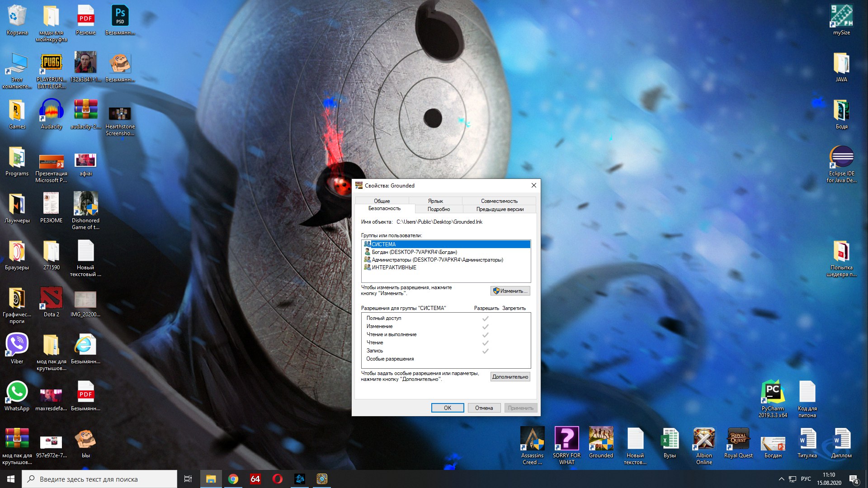
Task: Select the Вузы Excel file icon
Action: pyautogui.click(x=670, y=443)
